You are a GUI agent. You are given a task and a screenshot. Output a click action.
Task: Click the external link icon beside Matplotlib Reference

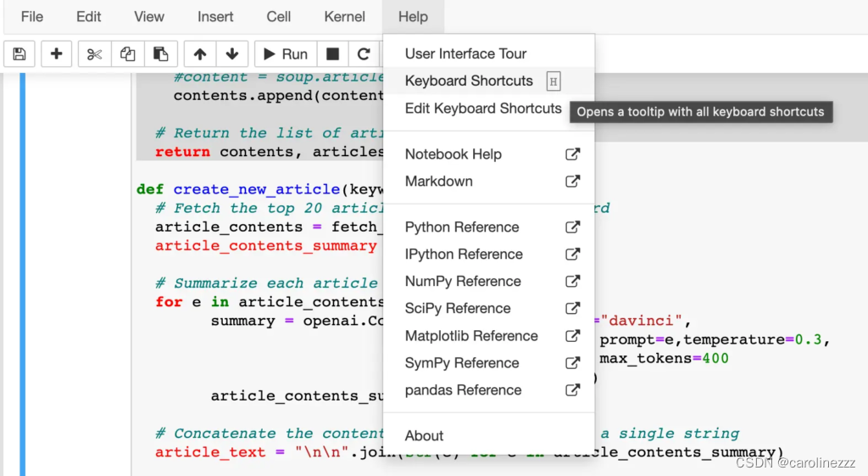[x=572, y=336]
